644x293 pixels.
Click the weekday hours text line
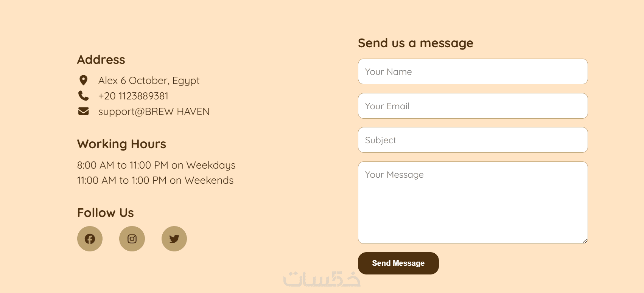(x=156, y=165)
